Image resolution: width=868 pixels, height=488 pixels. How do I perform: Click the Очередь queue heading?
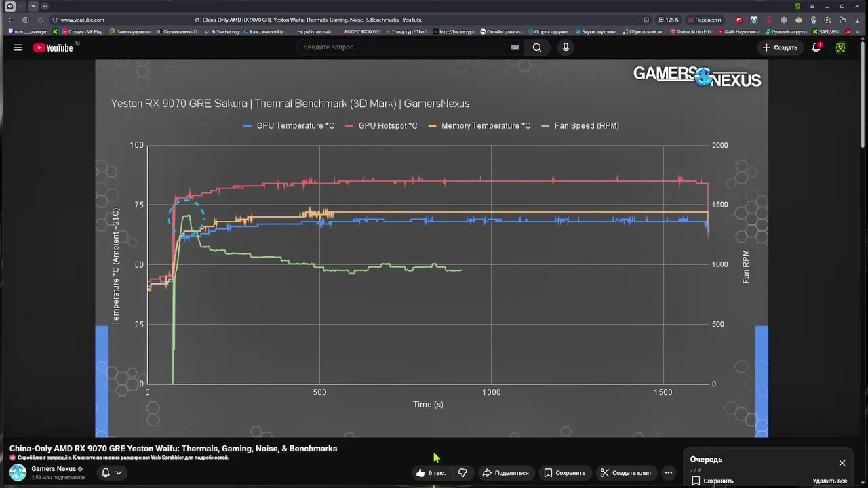706,460
